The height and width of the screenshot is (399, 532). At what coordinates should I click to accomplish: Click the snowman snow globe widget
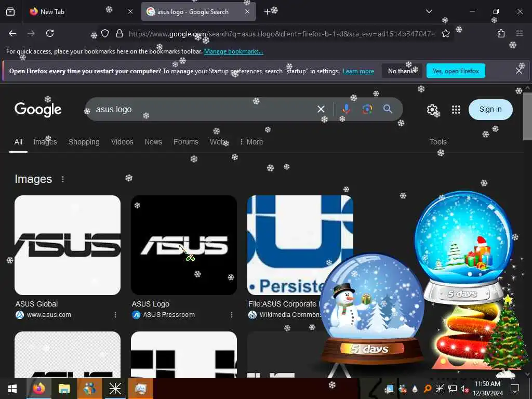pos(373,309)
